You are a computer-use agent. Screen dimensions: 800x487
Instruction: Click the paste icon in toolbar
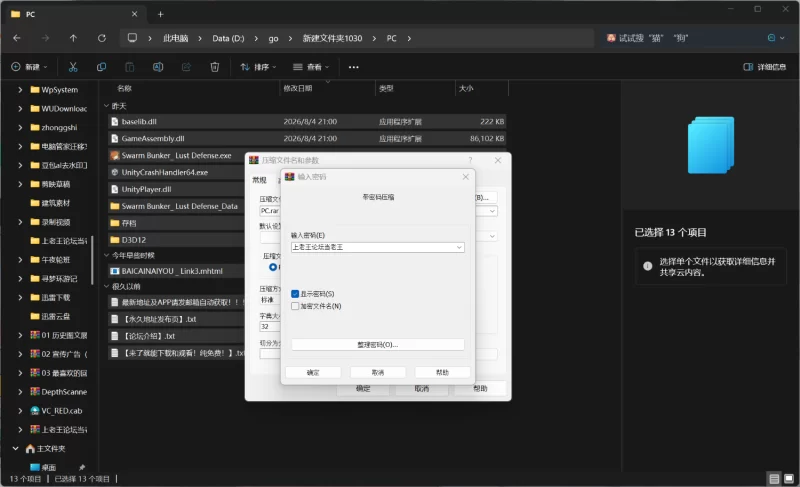(x=130, y=67)
